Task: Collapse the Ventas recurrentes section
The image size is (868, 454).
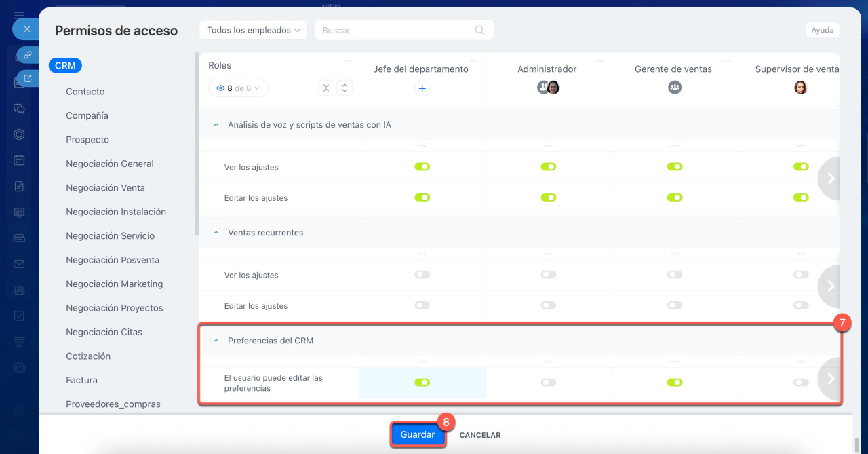Action: (x=216, y=233)
